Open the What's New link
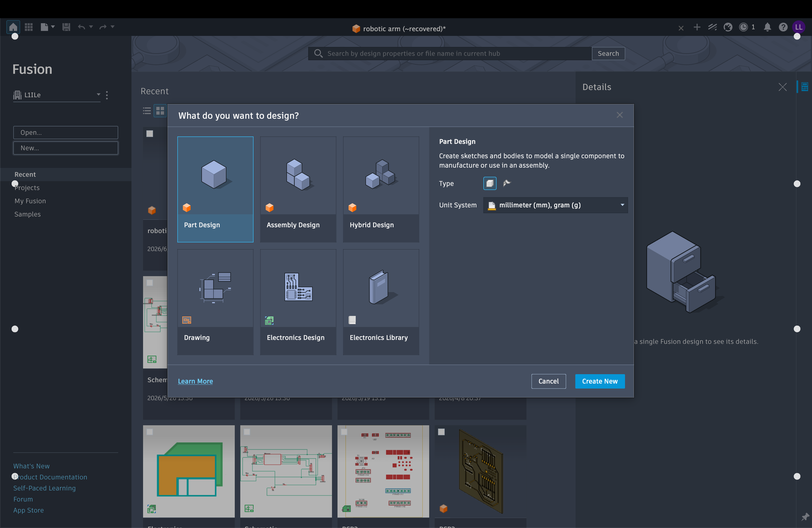812x528 pixels. pyautogui.click(x=31, y=466)
